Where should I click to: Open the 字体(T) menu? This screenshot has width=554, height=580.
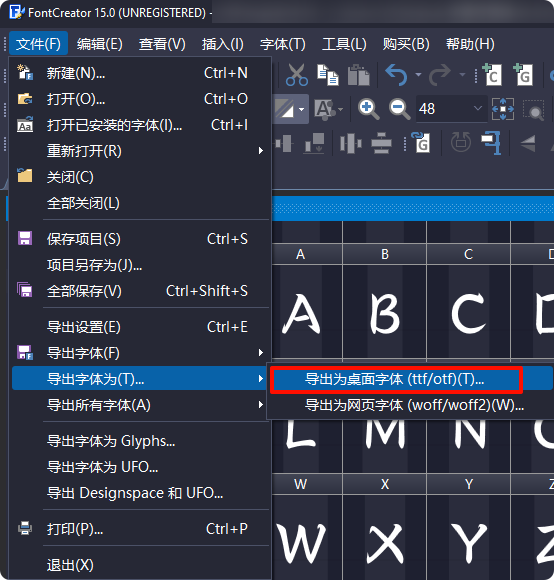pos(283,44)
